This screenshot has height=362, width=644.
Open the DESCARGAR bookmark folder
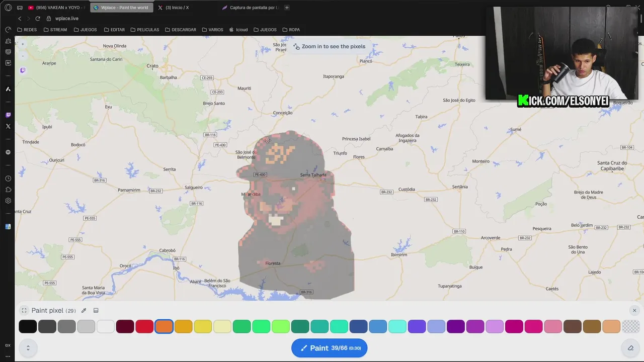tap(180, 30)
